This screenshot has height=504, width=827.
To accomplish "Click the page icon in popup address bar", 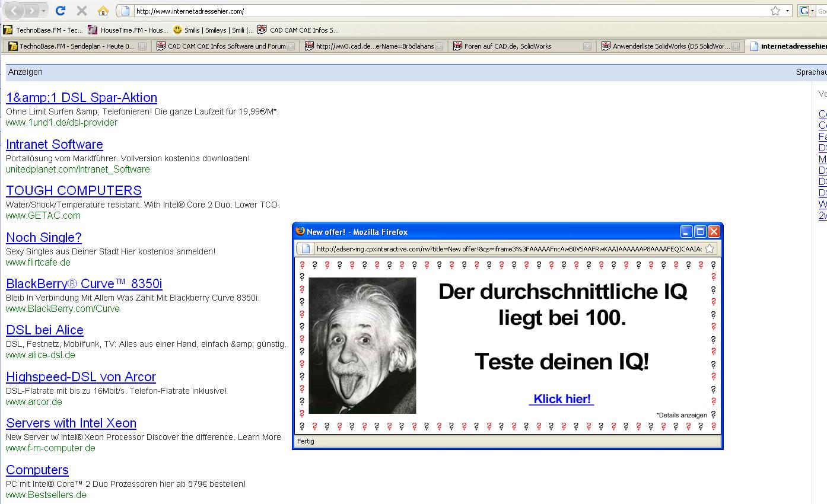I will pyautogui.click(x=306, y=249).
